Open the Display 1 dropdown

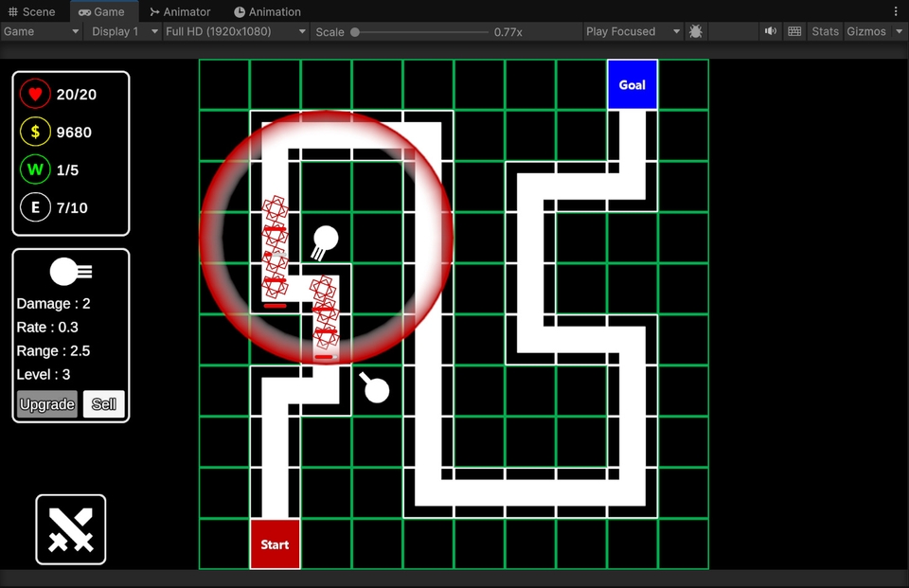pyautogui.click(x=123, y=31)
